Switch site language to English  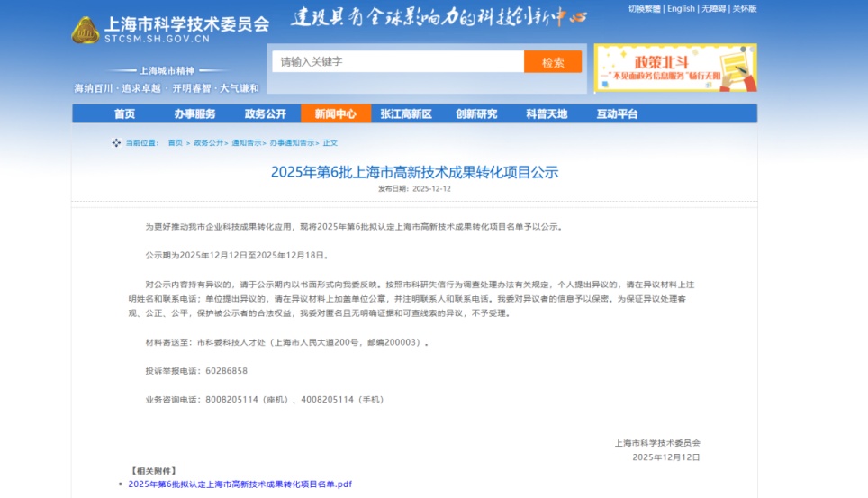tap(681, 8)
